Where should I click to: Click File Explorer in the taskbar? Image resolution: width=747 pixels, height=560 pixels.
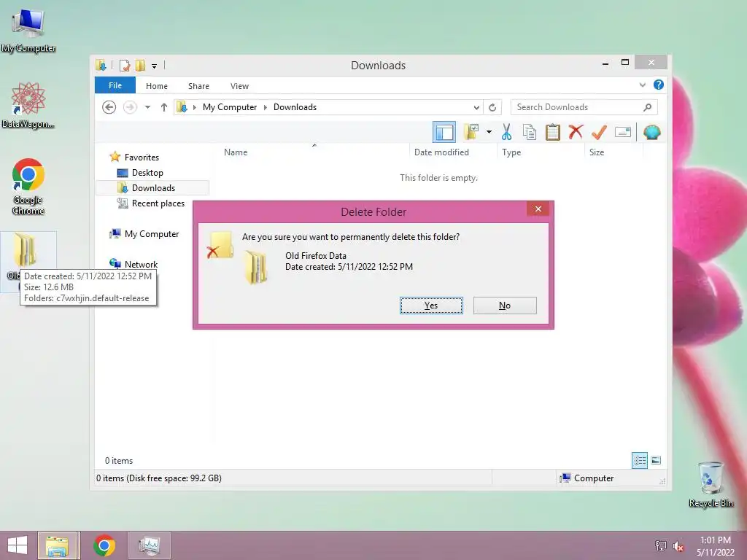click(58, 545)
